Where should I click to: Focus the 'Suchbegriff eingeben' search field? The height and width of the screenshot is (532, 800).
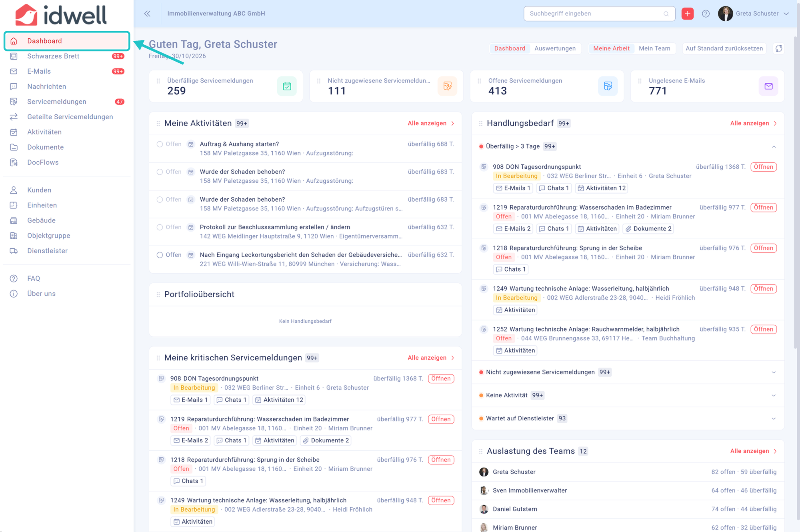(599, 14)
